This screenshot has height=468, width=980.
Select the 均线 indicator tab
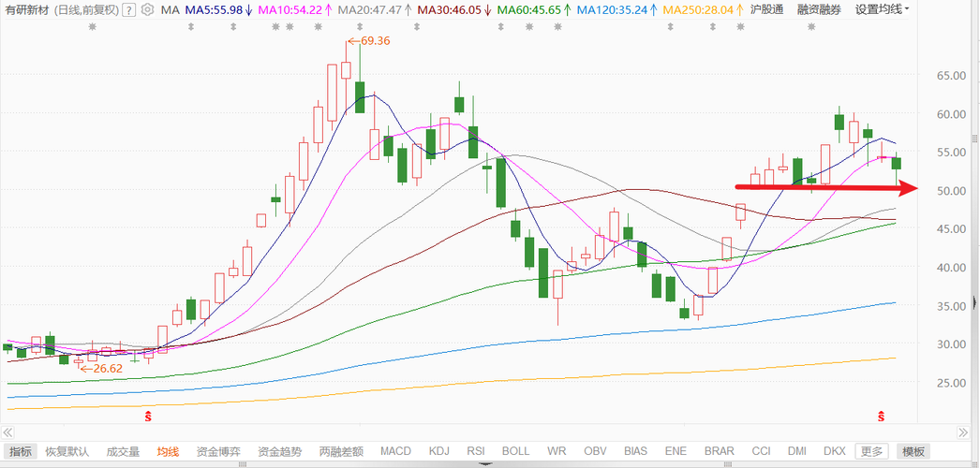point(168,451)
